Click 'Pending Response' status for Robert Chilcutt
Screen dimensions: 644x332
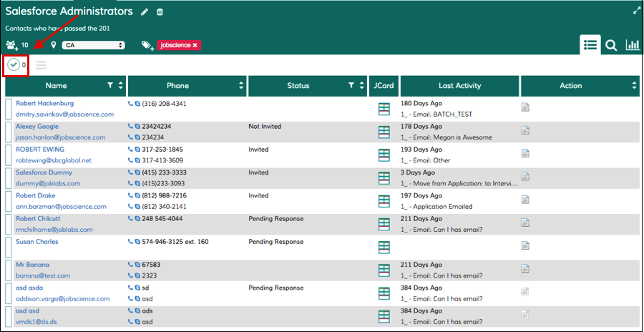click(x=276, y=219)
